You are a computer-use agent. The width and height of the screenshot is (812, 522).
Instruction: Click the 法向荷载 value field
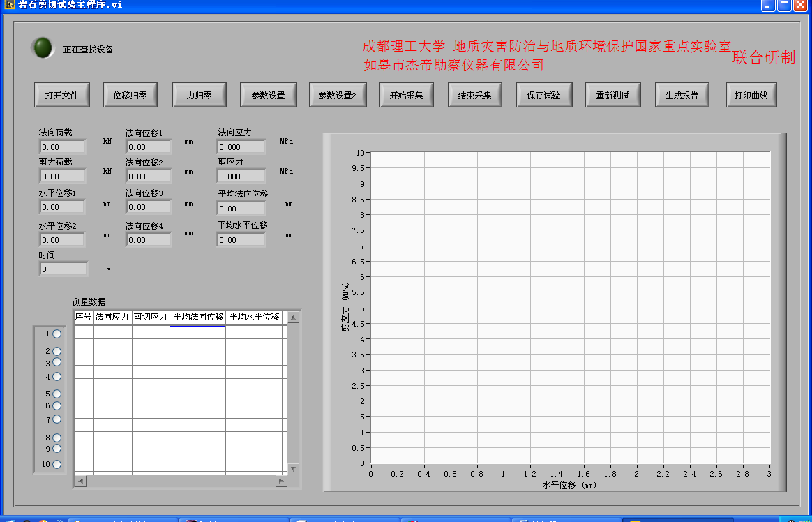[x=63, y=147]
